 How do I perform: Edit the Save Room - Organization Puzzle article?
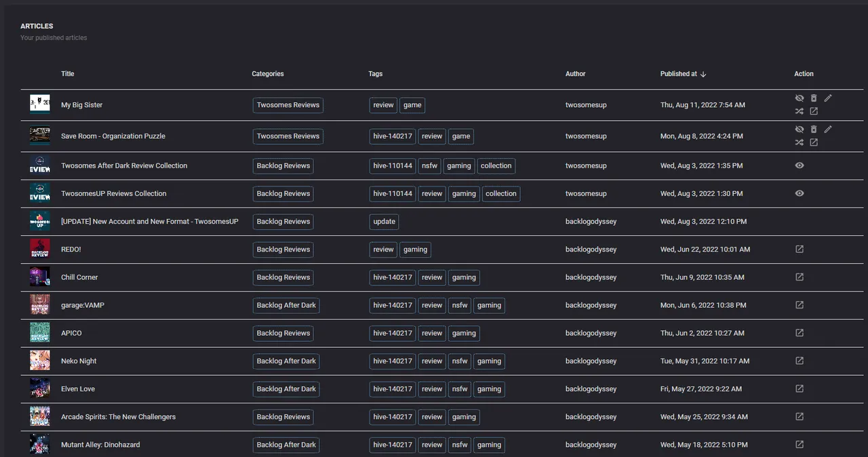[x=828, y=130]
